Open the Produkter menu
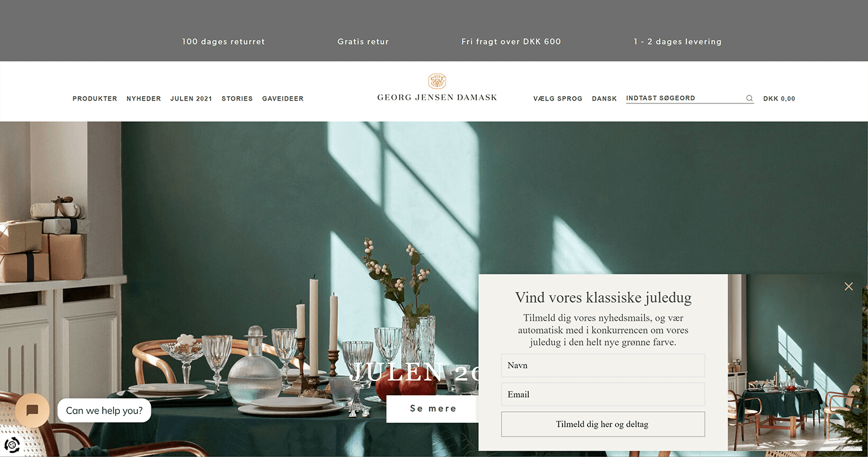 (x=95, y=99)
